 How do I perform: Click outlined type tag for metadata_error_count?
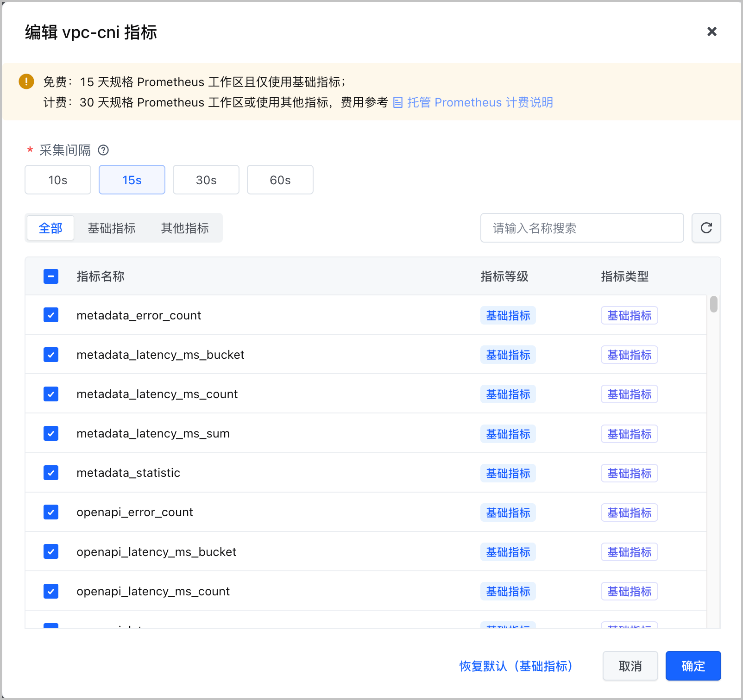[x=630, y=315]
